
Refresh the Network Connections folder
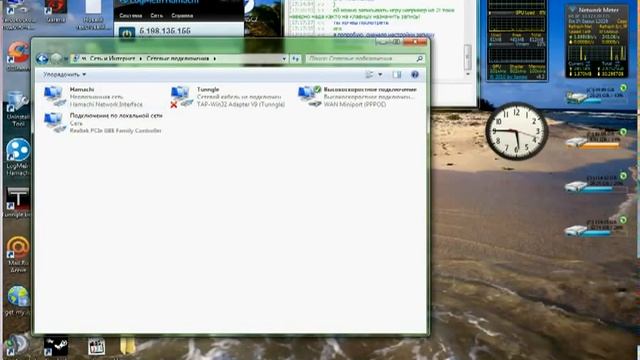296,59
